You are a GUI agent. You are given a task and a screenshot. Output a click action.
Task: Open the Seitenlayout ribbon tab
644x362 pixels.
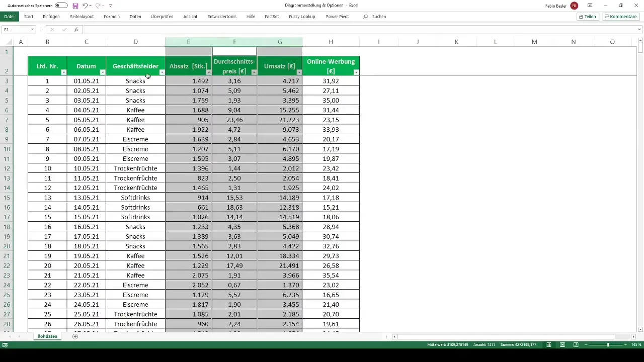[x=82, y=17]
